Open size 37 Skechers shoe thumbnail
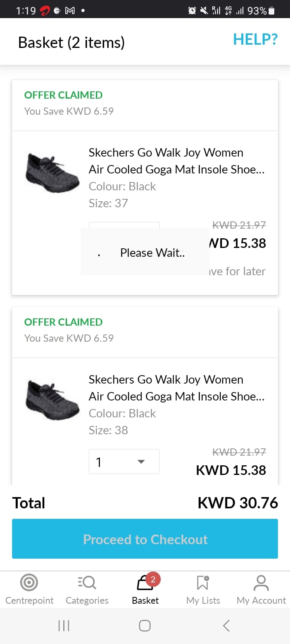This screenshot has height=644, width=290. [52, 173]
